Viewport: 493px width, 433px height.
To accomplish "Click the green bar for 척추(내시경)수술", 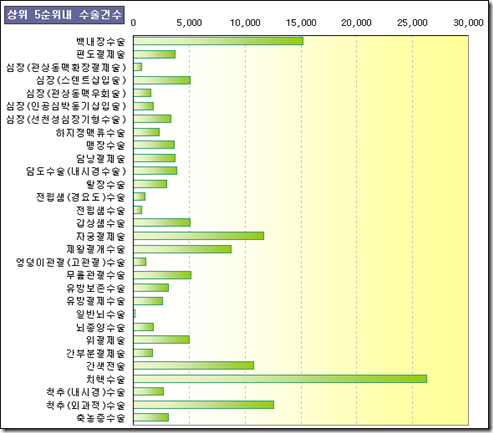I will point(149,391).
